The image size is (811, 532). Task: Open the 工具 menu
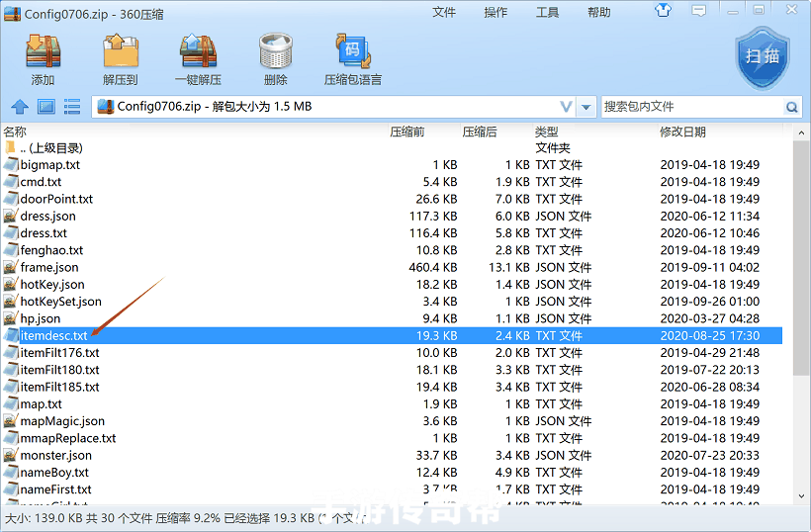[547, 13]
